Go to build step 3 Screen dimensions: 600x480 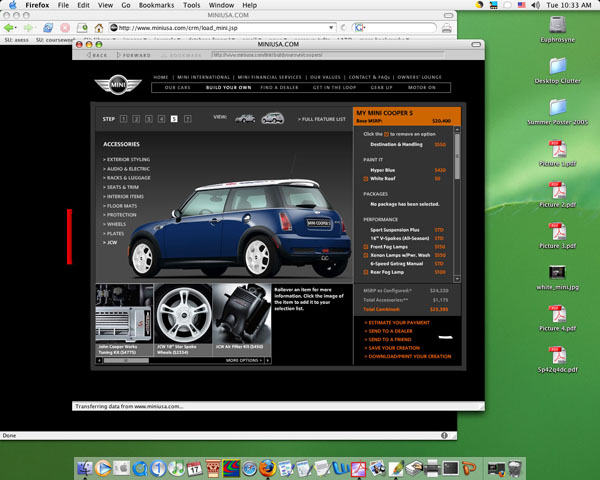149,119
